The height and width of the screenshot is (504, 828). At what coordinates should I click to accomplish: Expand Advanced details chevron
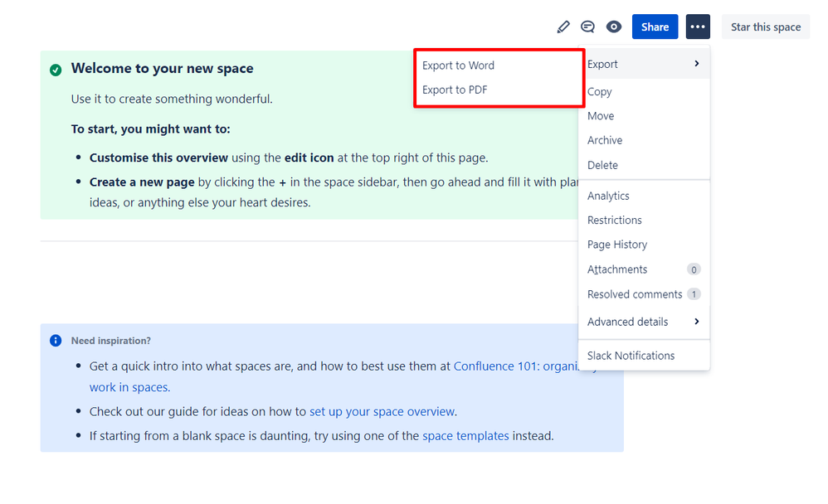(697, 322)
